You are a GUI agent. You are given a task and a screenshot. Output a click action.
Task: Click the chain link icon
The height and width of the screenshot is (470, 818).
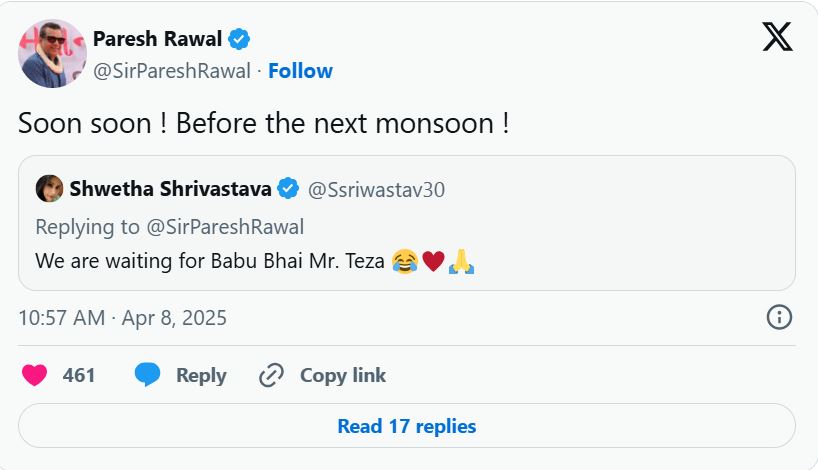[271, 375]
